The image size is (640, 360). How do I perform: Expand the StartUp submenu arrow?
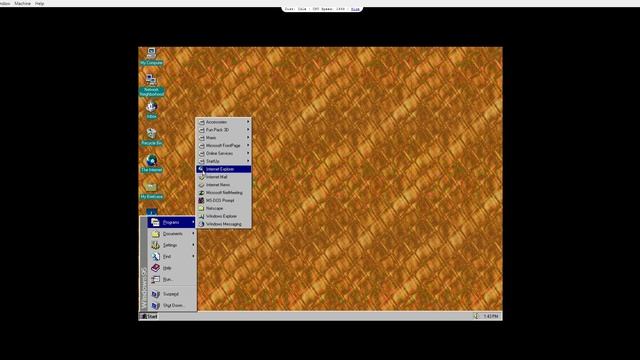pos(248,161)
